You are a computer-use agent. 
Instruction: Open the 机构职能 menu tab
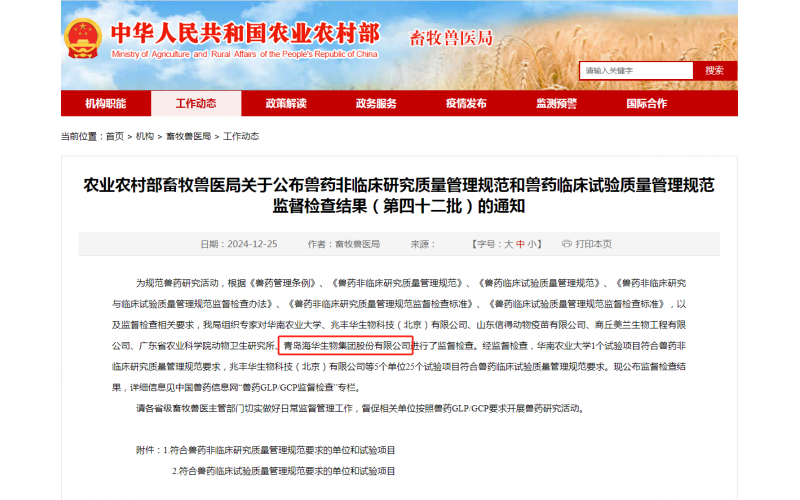coord(106,104)
